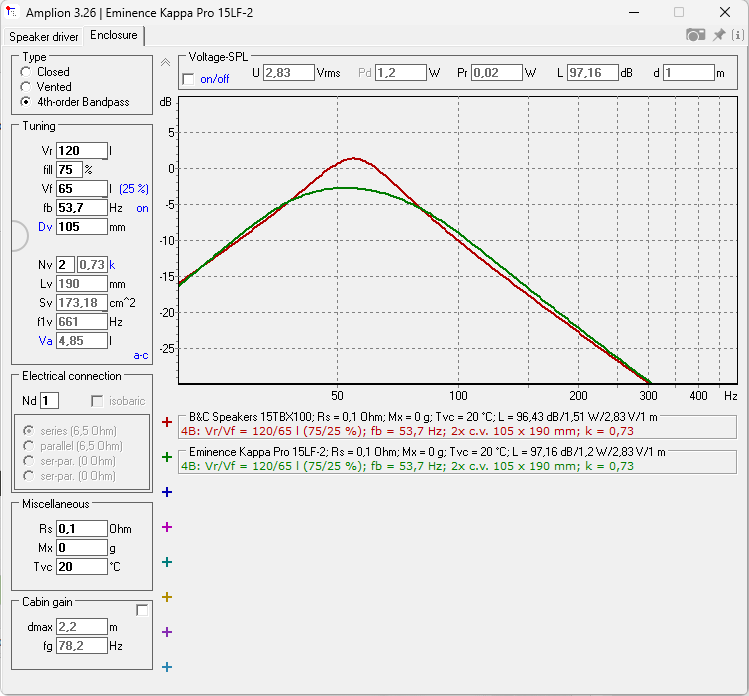Screen dimensions: 749x696
Task: Click the blue Va label link
Action: click(x=45, y=341)
